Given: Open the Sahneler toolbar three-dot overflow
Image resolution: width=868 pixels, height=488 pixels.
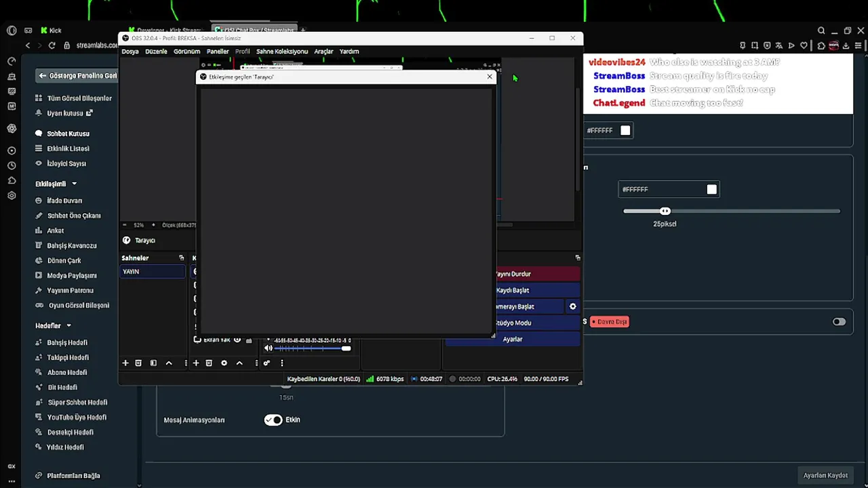Looking at the screenshot, I should [x=185, y=363].
